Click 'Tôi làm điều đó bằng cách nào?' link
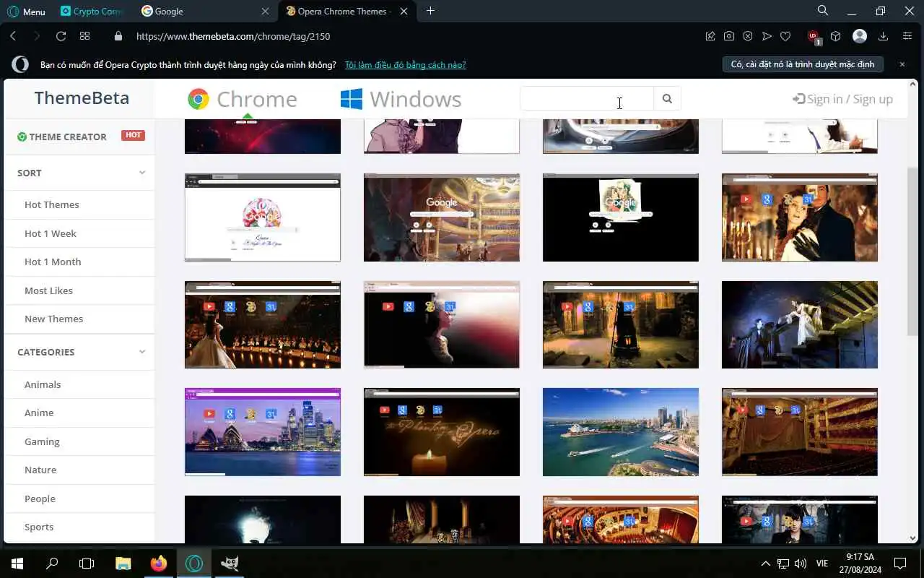Viewport: 924px width, 578px height. (405, 64)
